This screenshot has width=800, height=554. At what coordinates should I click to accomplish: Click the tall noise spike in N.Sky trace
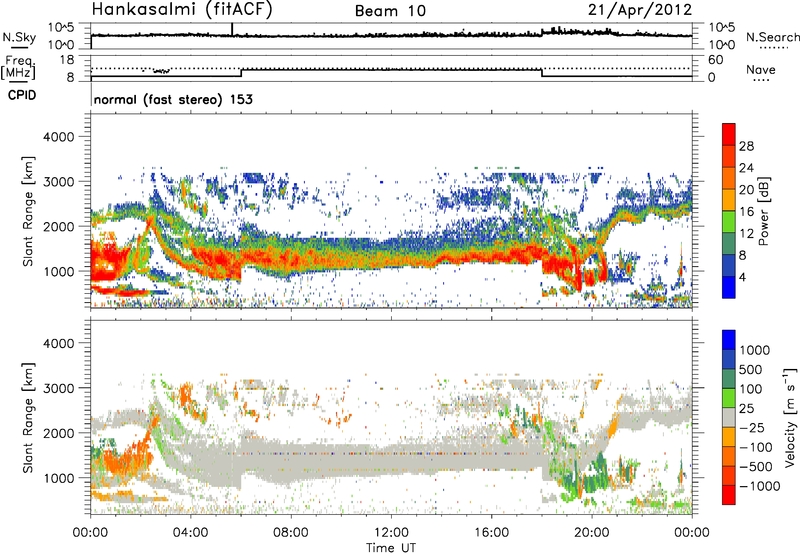[x=232, y=30]
